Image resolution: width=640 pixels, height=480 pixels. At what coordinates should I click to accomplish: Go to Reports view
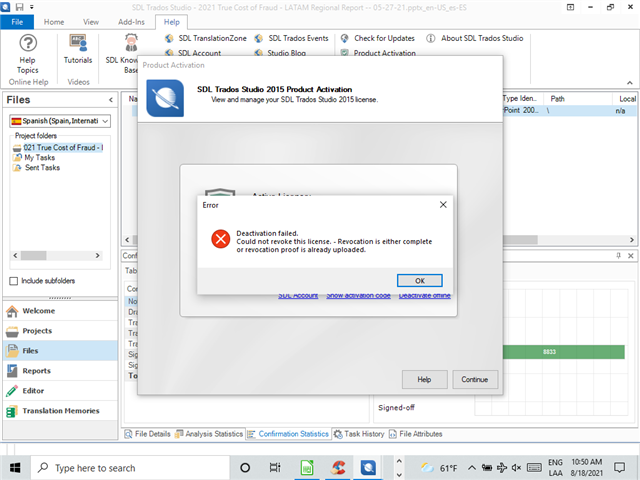(60, 371)
